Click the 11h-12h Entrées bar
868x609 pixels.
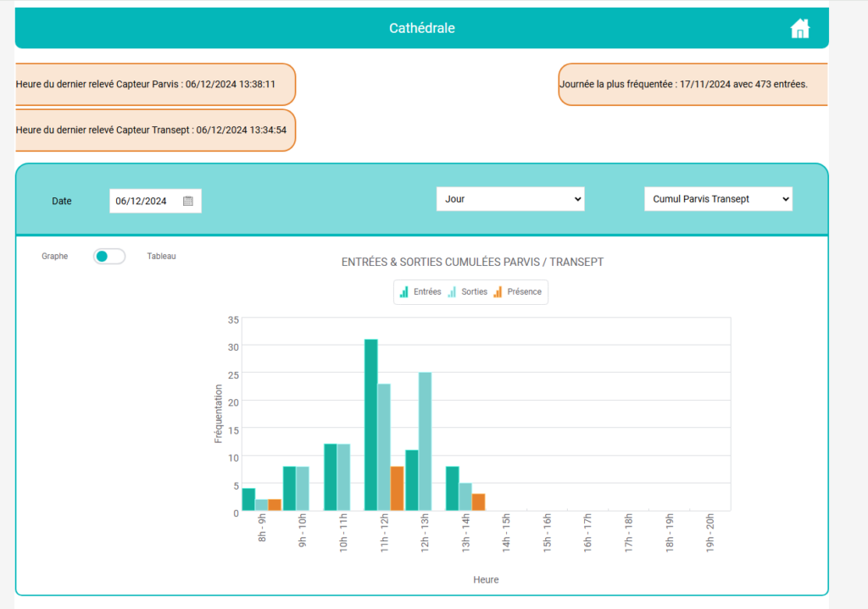tap(370, 424)
